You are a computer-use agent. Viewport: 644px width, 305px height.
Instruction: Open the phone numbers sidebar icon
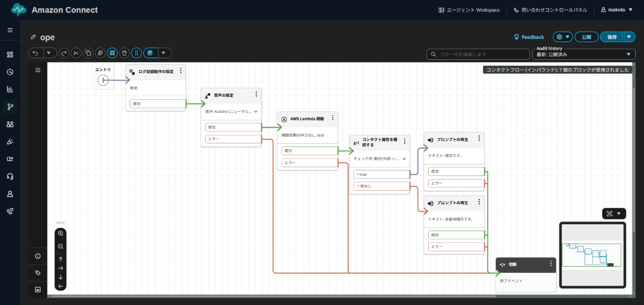click(10, 211)
